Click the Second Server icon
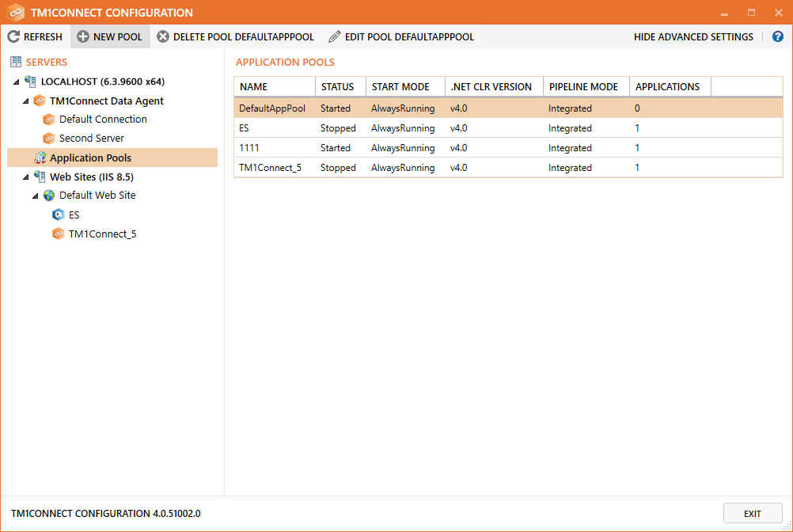 coord(48,138)
